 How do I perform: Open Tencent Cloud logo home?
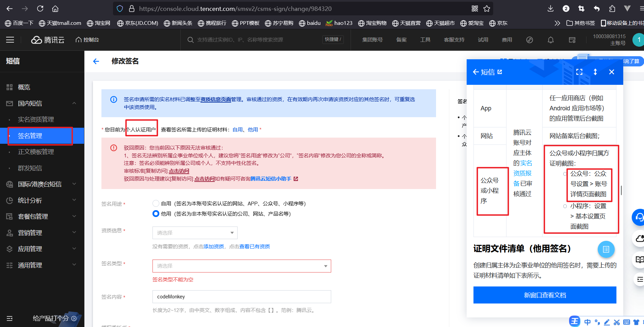coord(48,40)
